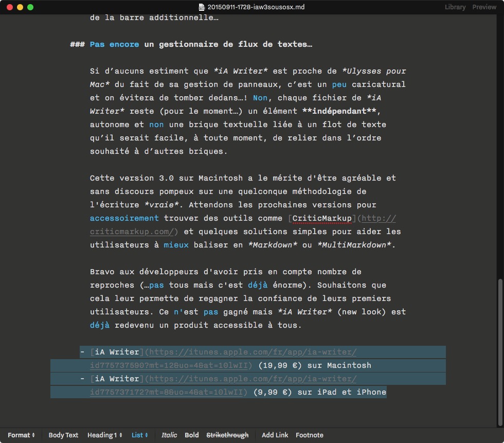Open the Format dropdown menu
This screenshot has width=504, height=443.
pos(21,435)
